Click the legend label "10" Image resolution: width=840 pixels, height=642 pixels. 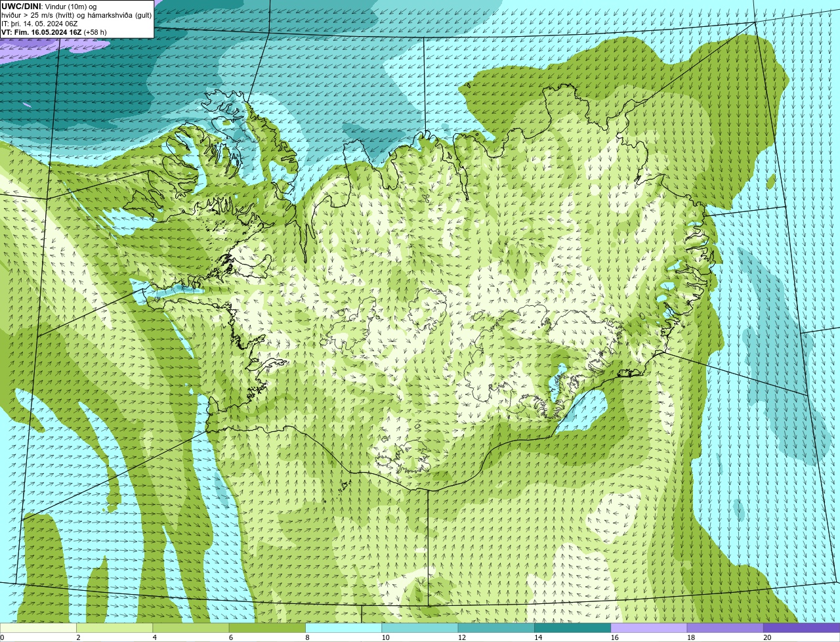tap(385, 637)
